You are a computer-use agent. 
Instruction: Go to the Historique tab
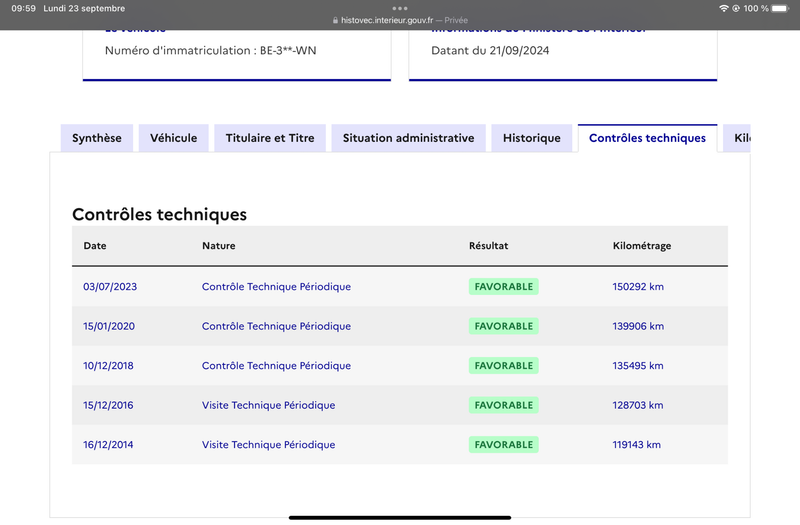pyautogui.click(x=532, y=138)
